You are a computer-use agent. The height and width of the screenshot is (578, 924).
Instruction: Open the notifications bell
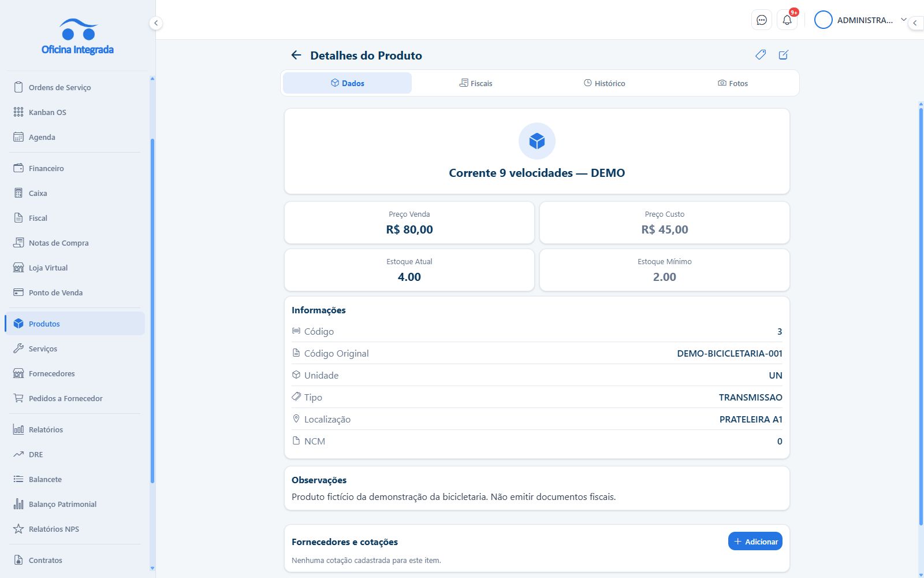787,20
